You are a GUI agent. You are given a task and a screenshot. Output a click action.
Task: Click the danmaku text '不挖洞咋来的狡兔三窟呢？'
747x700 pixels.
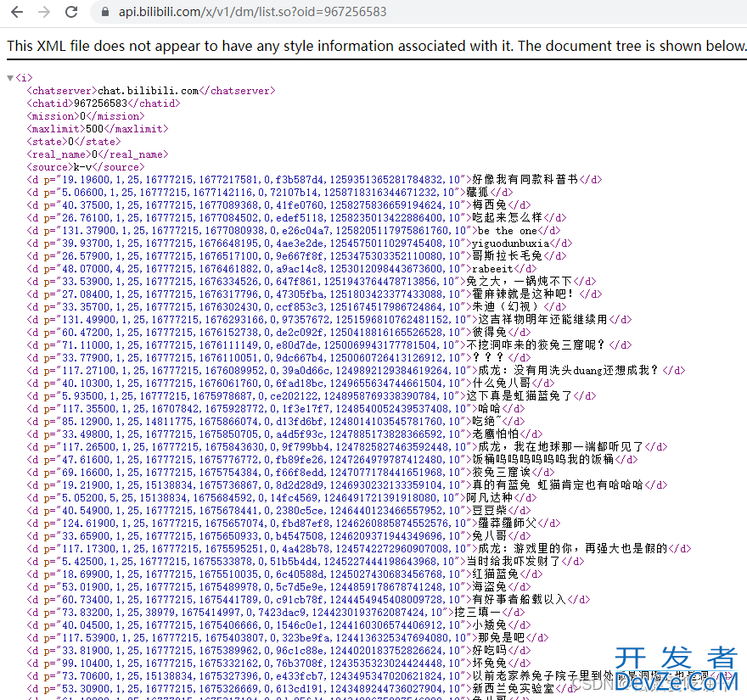(536, 345)
